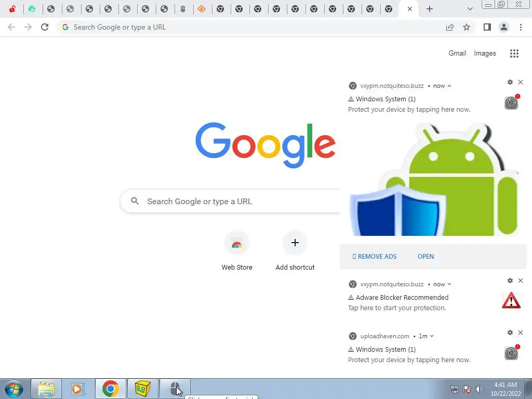532x399 pixels.
Task: Expand the uploadhaven.com notification
Action: [432, 336]
